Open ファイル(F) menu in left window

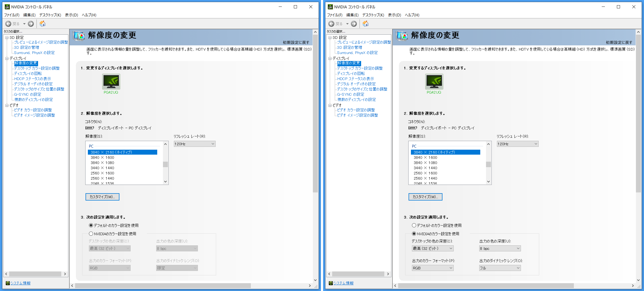tap(12, 15)
